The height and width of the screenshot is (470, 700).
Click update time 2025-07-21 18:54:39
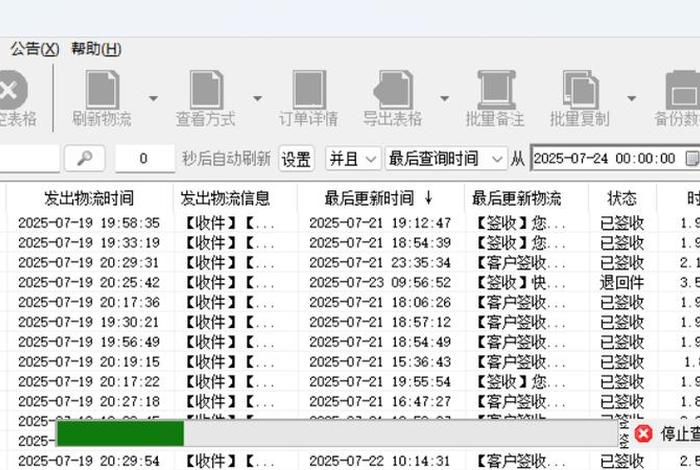click(x=380, y=243)
